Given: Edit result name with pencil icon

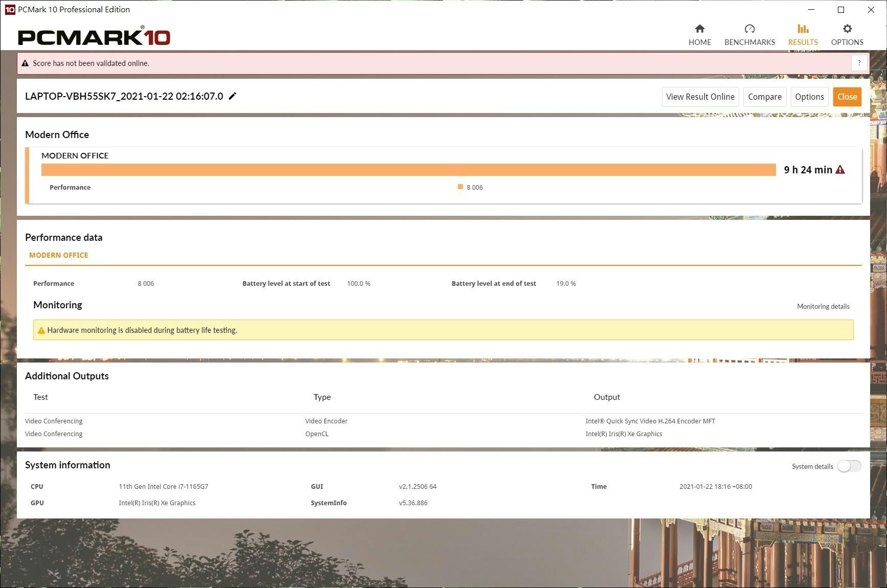Looking at the screenshot, I should tap(232, 96).
